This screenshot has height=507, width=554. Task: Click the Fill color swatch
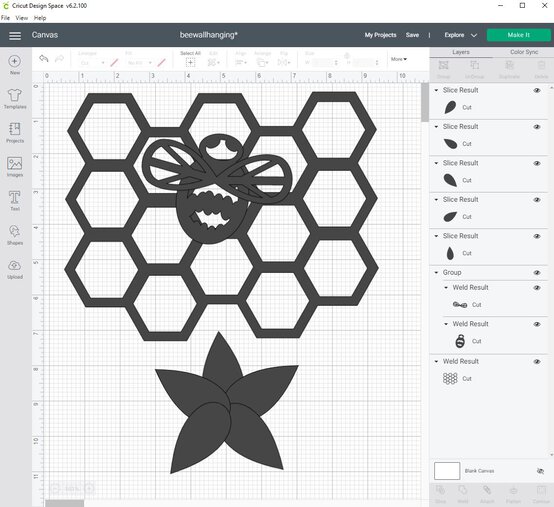(161, 63)
